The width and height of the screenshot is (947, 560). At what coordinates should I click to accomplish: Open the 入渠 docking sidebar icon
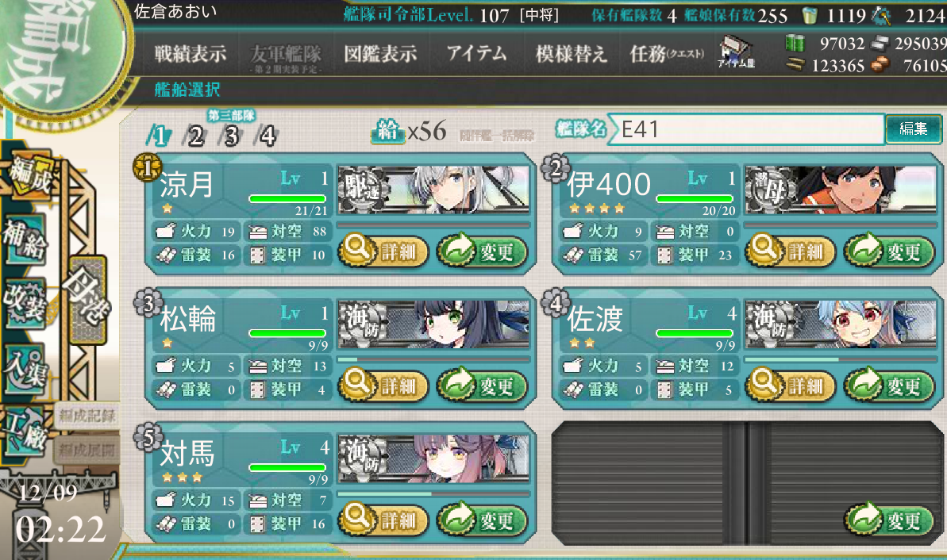pos(25,368)
